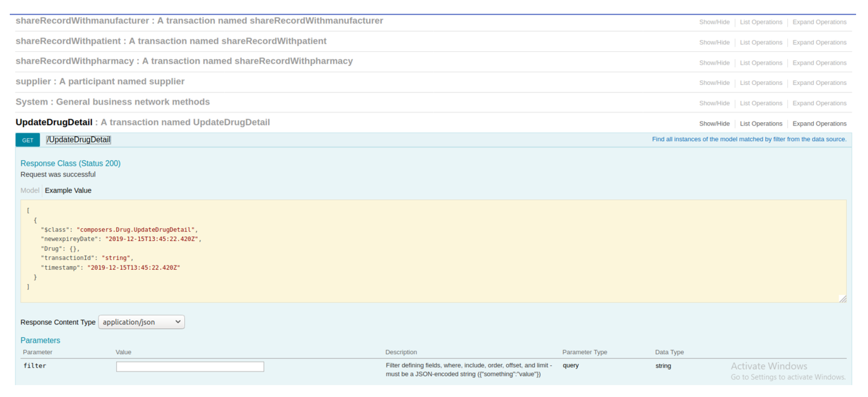Click the filter parameter input field
This screenshot has width=868, height=397.
point(190,366)
